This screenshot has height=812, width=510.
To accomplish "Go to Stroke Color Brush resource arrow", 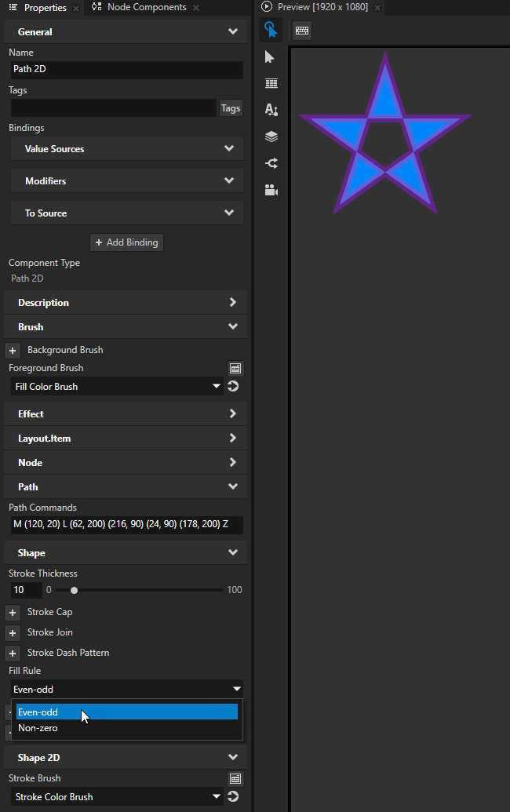I will click(x=234, y=796).
